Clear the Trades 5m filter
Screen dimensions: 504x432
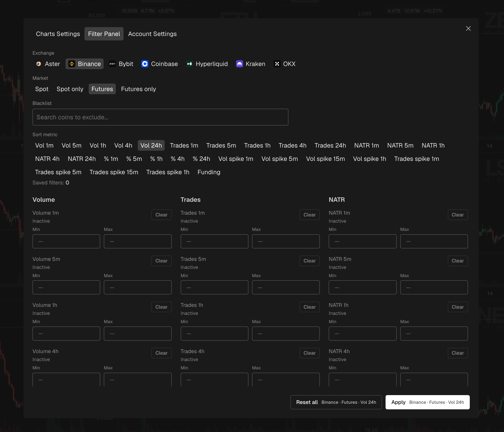(x=309, y=261)
